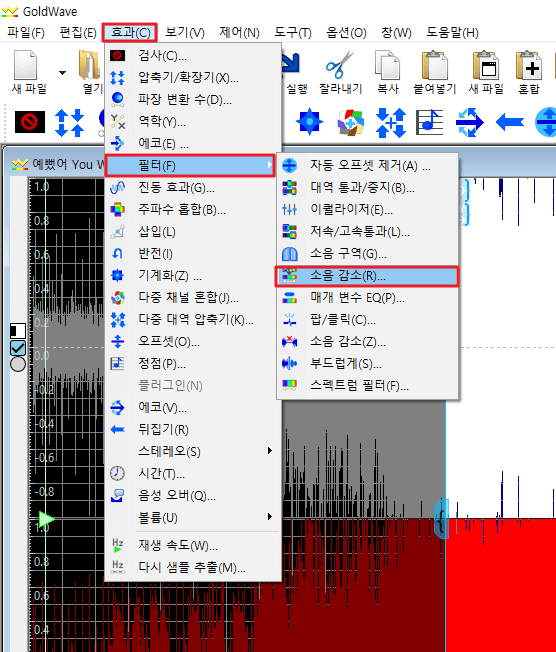This screenshot has height=652, width=556.
Task: Open the 도구(T) menu
Action: pos(293,32)
